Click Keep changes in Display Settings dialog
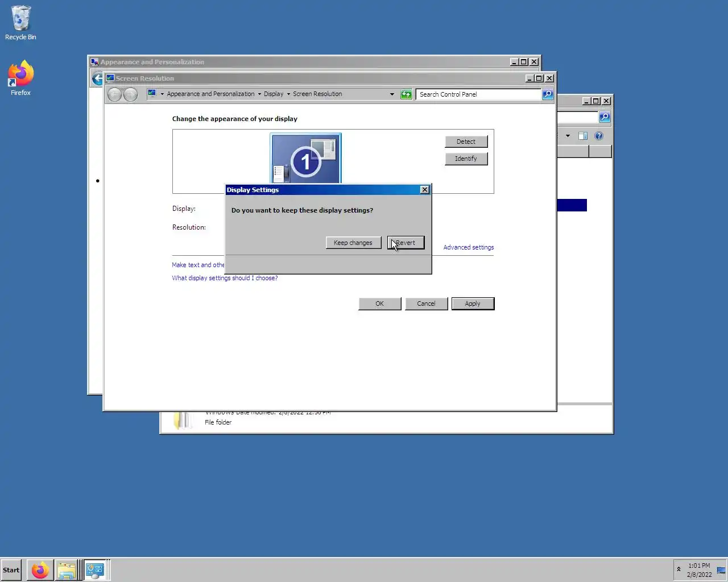Image resolution: width=728 pixels, height=582 pixels. tap(353, 243)
